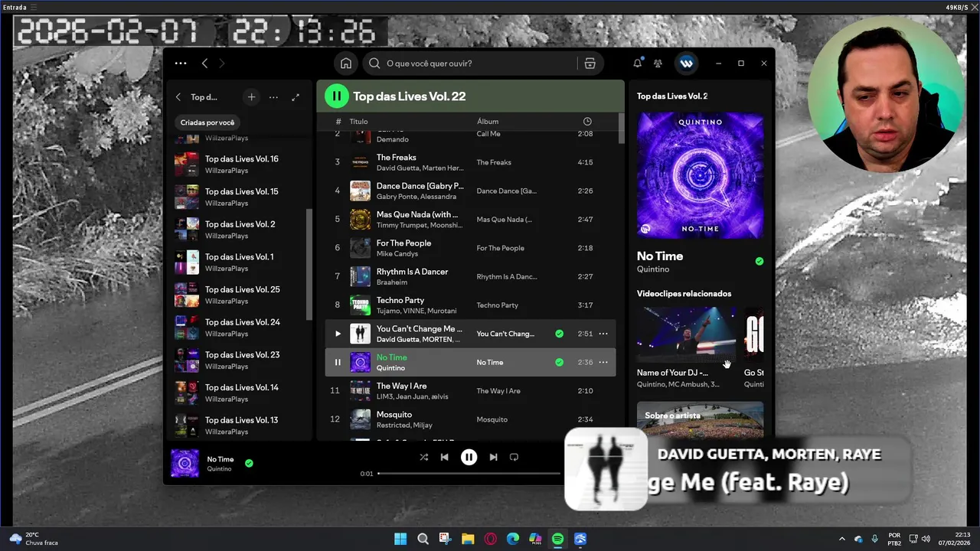Pause playlist with green header button
The width and height of the screenshot is (980, 551).
point(336,96)
